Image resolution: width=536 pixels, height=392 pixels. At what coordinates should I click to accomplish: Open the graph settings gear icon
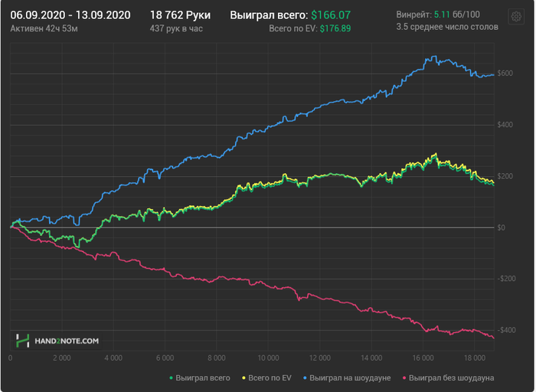516,16
